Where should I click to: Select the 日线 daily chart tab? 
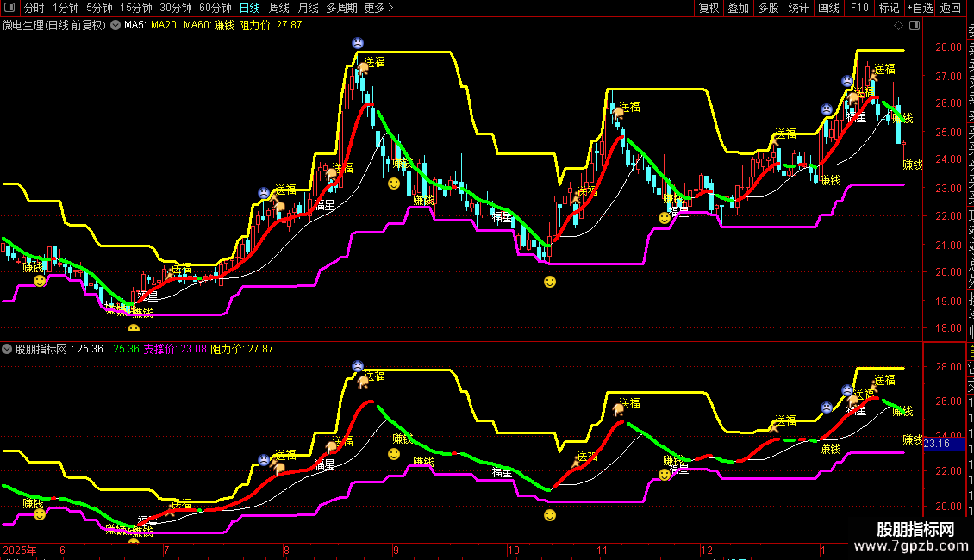point(250,8)
